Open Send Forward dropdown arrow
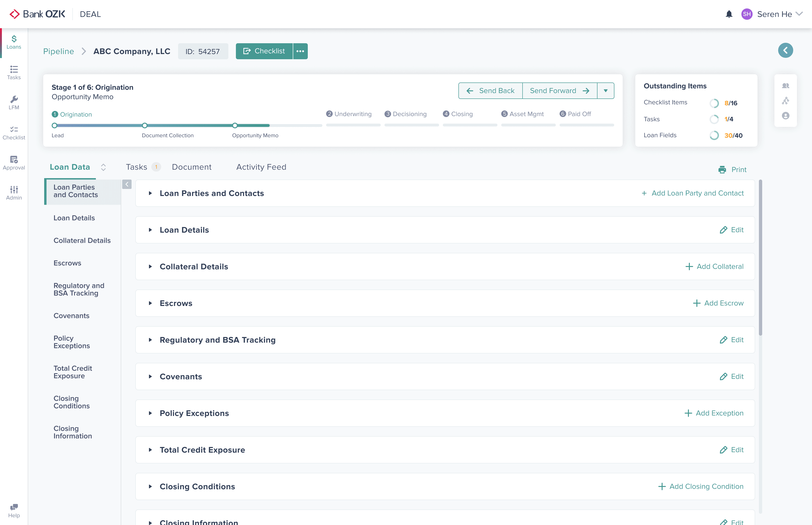The width and height of the screenshot is (812, 525). 605,91
